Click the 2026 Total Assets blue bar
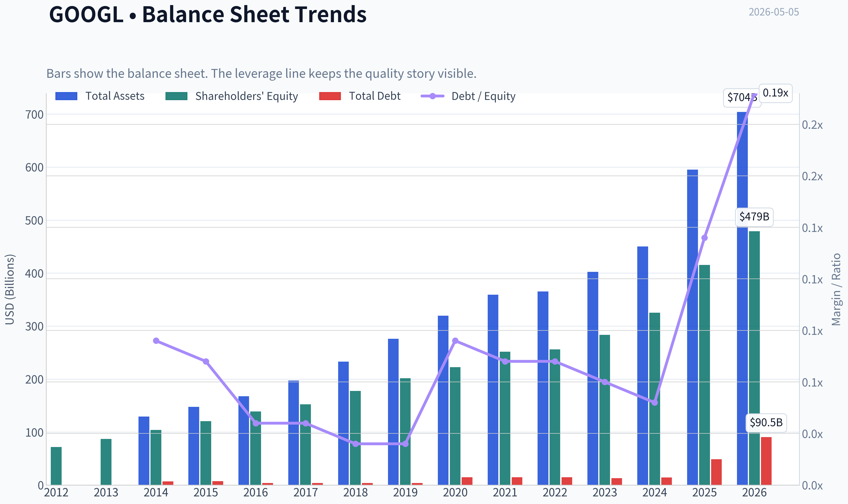The image size is (848, 504). pyautogui.click(x=742, y=298)
